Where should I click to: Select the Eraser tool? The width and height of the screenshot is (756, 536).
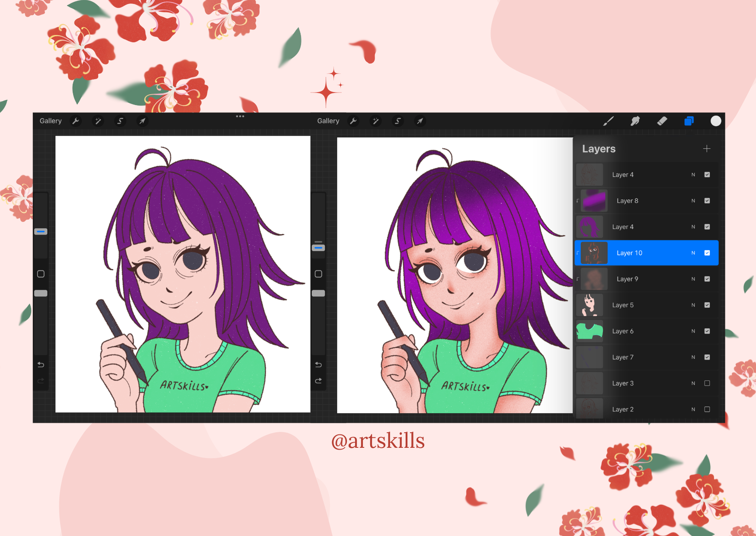point(662,121)
